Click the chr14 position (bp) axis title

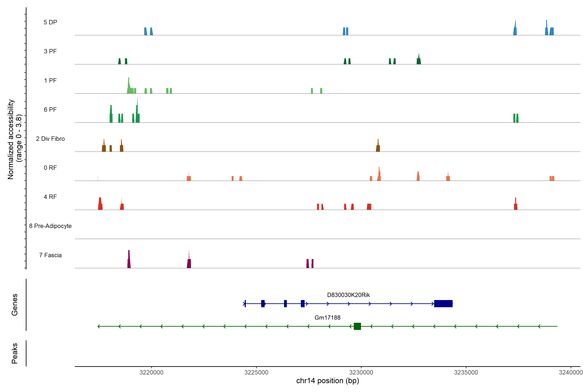point(327,381)
